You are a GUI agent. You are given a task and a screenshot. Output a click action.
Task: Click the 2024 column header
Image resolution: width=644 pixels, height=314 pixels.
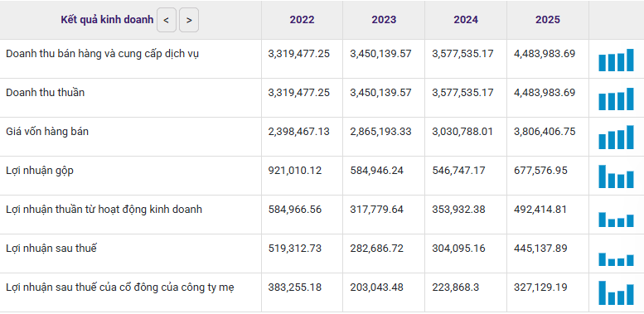tap(466, 20)
